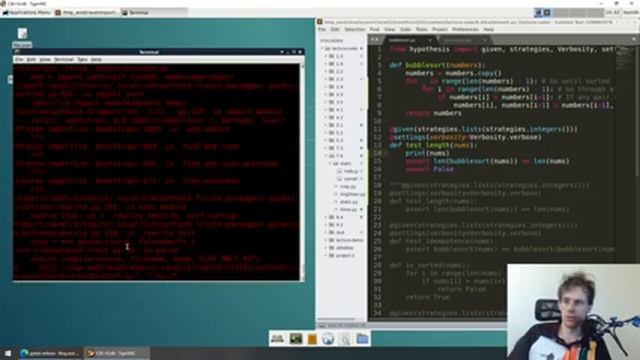Close the bubblesort.py tab
Screen dimensions: 640x360
point(430,40)
